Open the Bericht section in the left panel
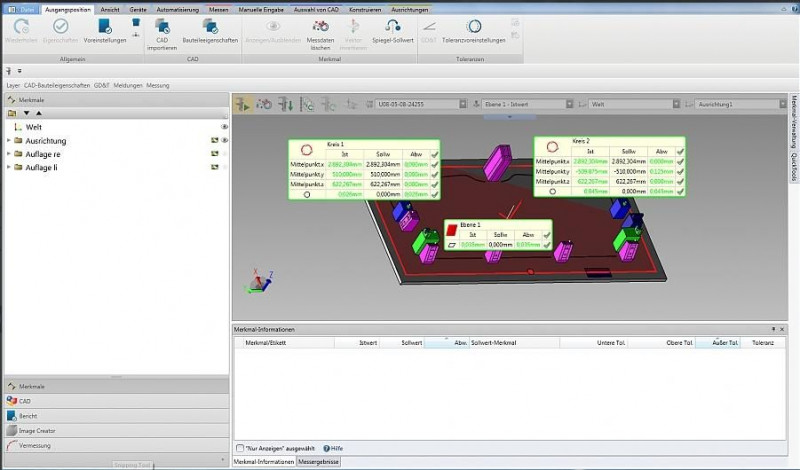The height and width of the screenshot is (470, 800). pos(116,416)
